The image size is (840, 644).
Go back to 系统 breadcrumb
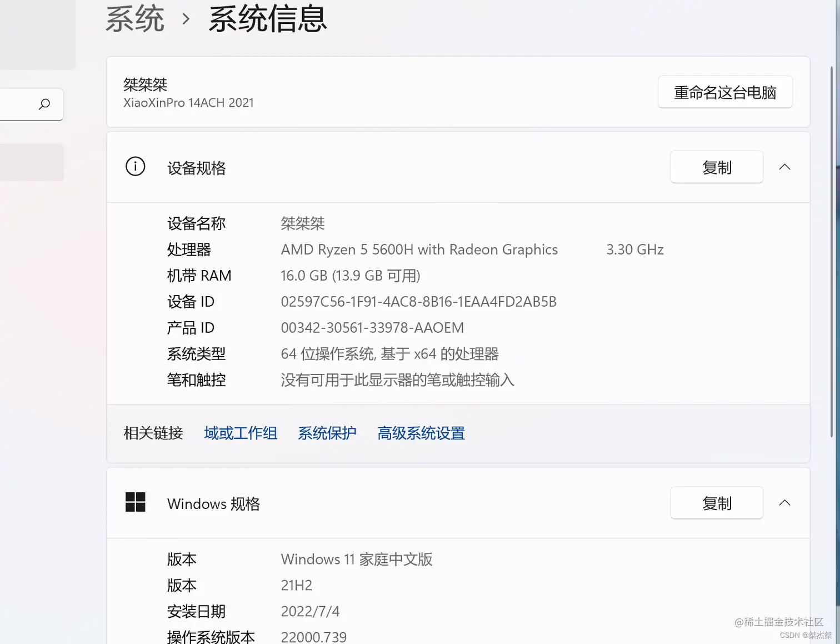click(135, 19)
